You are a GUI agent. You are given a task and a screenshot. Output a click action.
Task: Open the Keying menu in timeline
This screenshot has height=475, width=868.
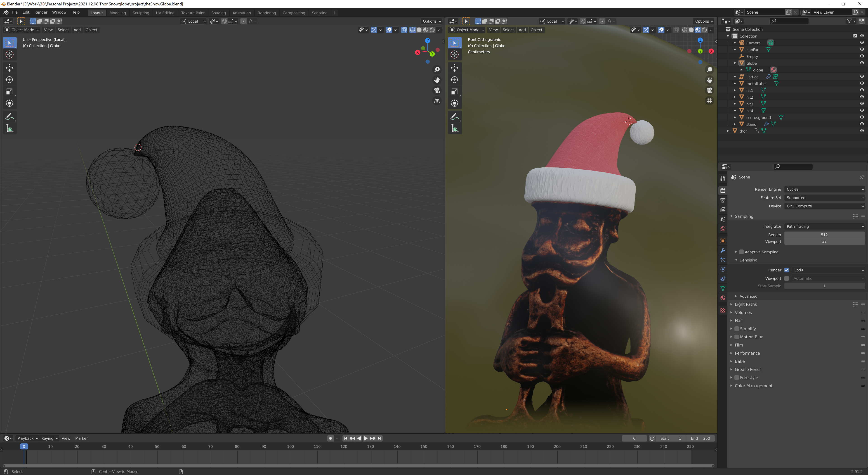(49, 438)
